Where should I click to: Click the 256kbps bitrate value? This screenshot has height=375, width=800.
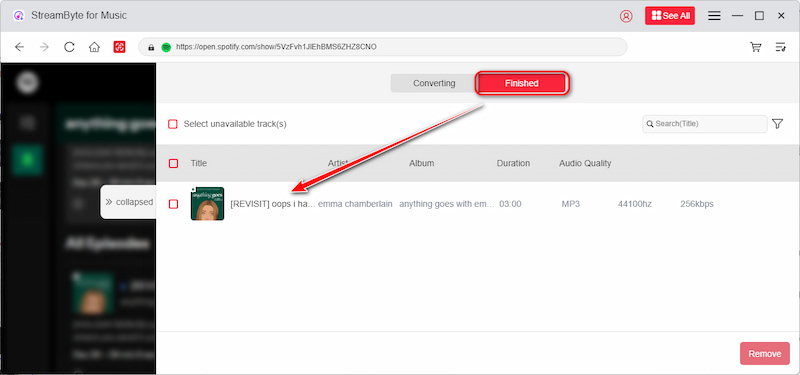[x=697, y=204]
